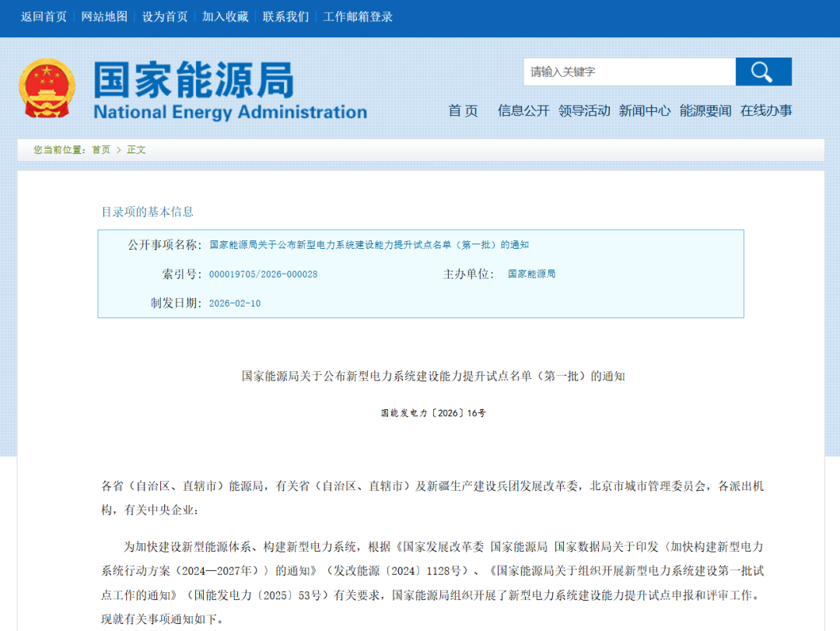This screenshot has width=840, height=631.
Task: Open the 新闻中心 menu item
Action: [645, 110]
